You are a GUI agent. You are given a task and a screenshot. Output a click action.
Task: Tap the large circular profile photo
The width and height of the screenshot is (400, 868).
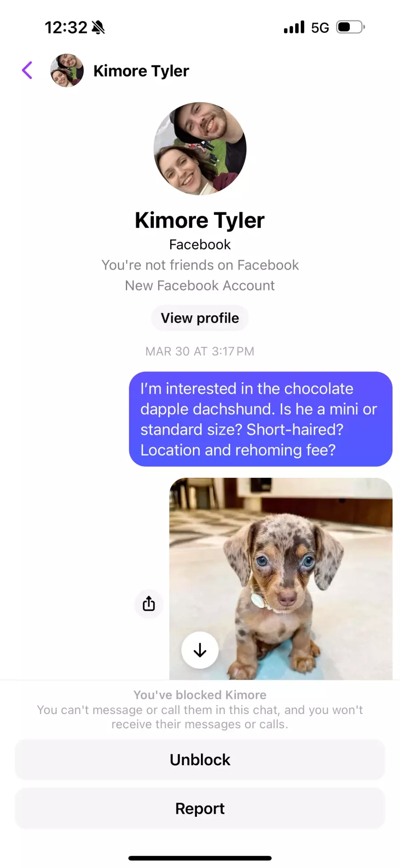[200, 149]
